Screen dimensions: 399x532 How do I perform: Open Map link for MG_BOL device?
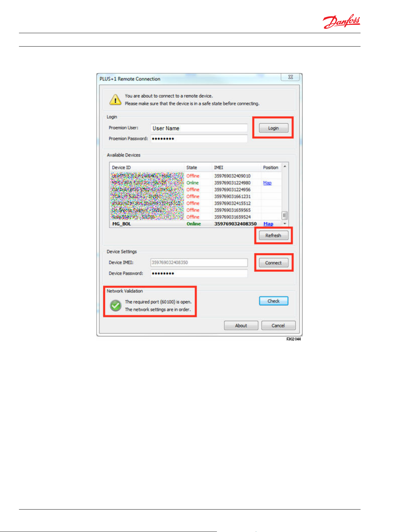tap(268, 224)
